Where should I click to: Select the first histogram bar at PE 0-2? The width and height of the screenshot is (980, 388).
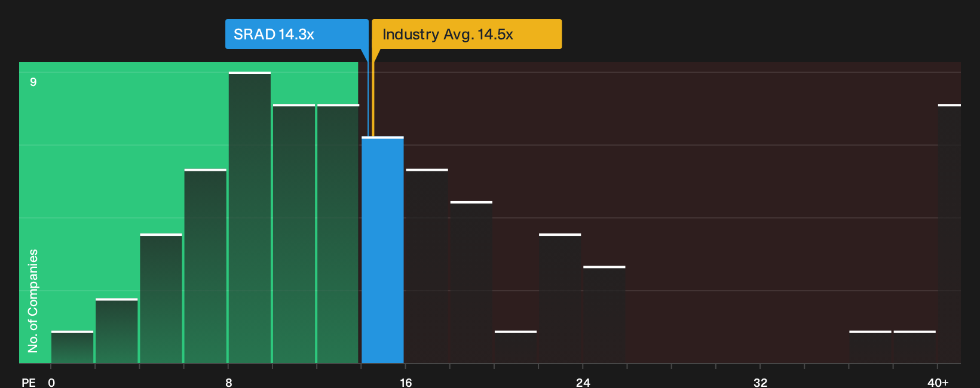pyautogui.click(x=72, y=347)
